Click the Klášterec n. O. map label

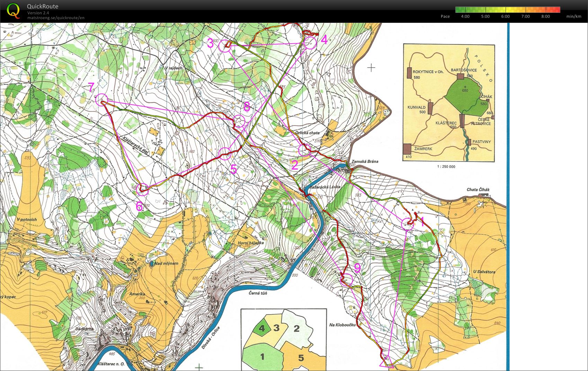click(111, 364)
